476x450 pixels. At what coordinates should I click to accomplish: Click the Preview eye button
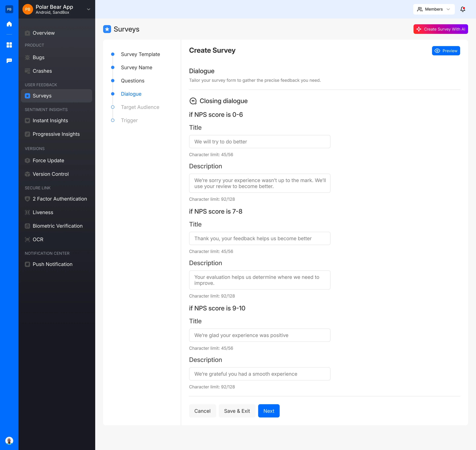(x=446, y=51)
